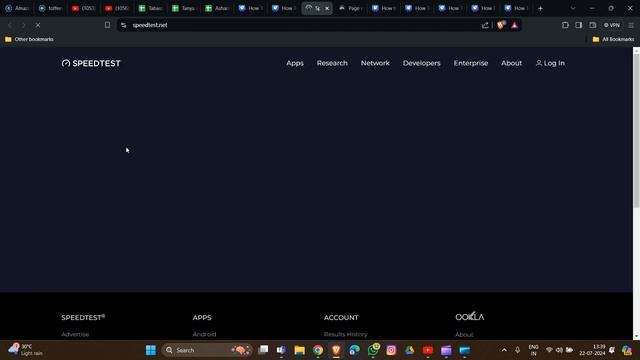The width and height of the screenshot is (640, 360).
Task: Open Microsoft Edge from taskbar
Action: [x=354, y=350]
